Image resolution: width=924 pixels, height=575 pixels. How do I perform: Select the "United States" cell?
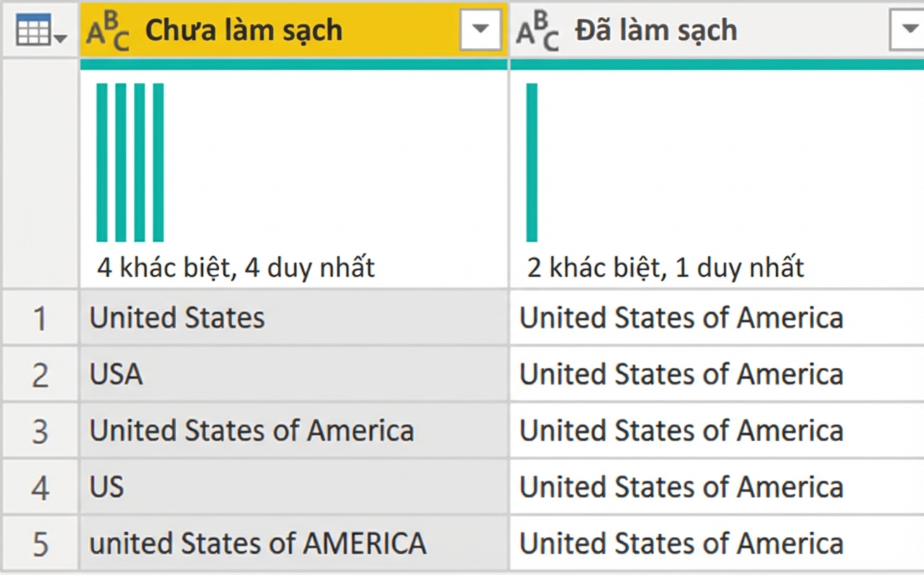coord(294,318)
